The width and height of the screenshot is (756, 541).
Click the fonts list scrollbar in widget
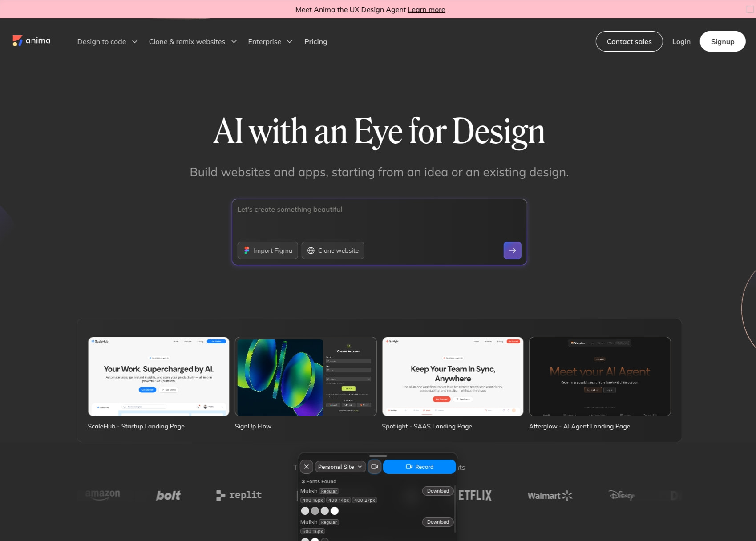point(455,509)
